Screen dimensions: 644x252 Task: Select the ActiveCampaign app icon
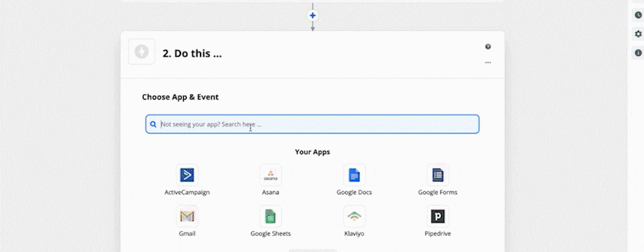click(187, 175)
